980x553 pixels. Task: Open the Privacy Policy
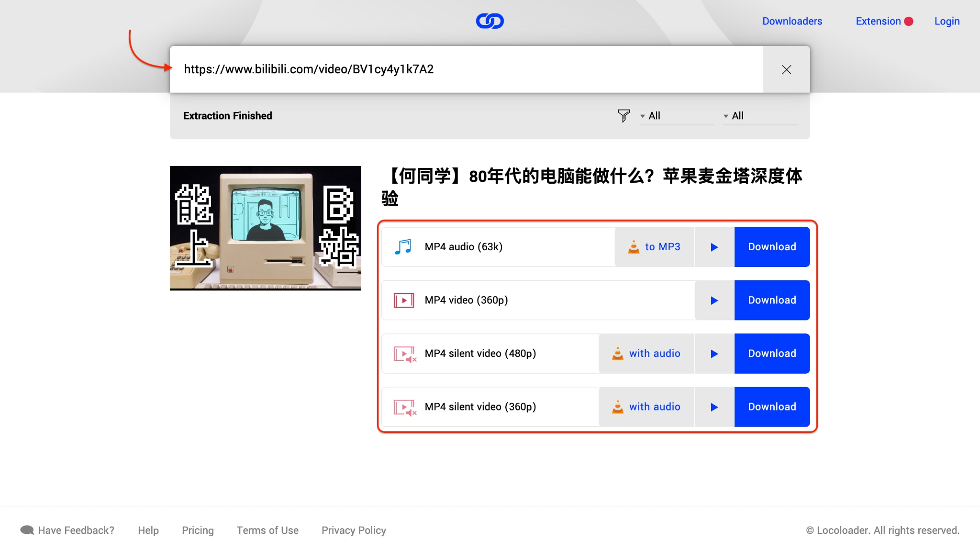(x=354, y=530)
